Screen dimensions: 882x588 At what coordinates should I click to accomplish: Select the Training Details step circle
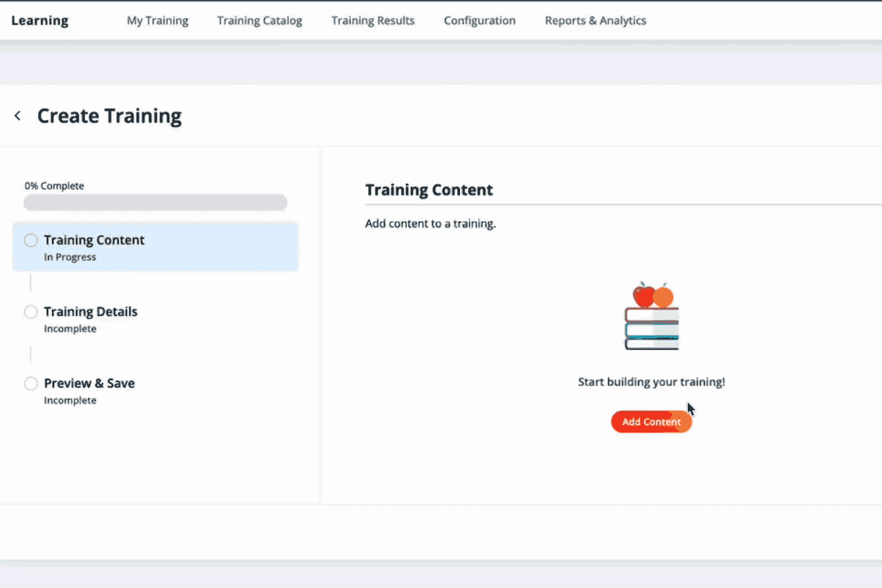pyautogui.click(x=31, y=312)
